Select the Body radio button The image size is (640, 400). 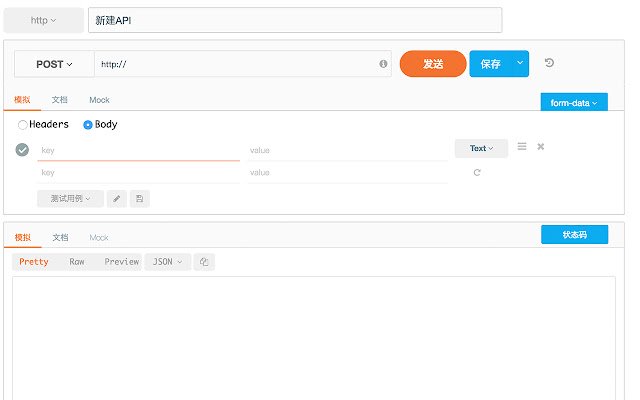tap(88, 124)
